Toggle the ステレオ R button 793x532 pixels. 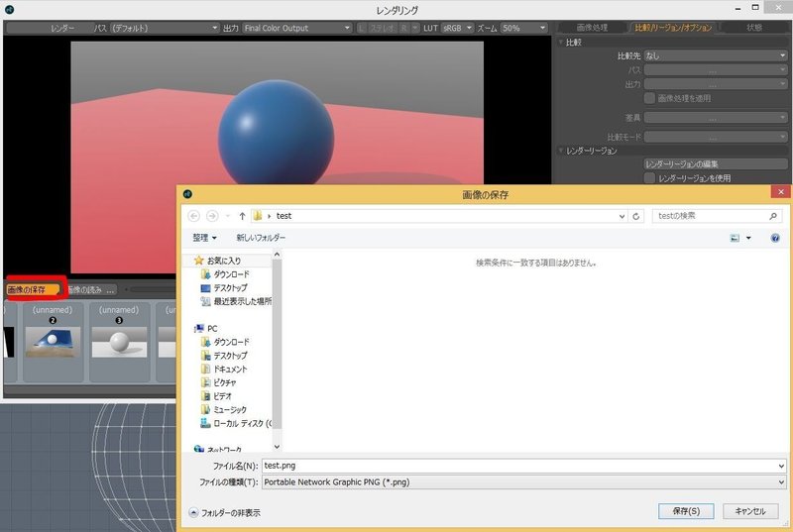click(403, 28)
